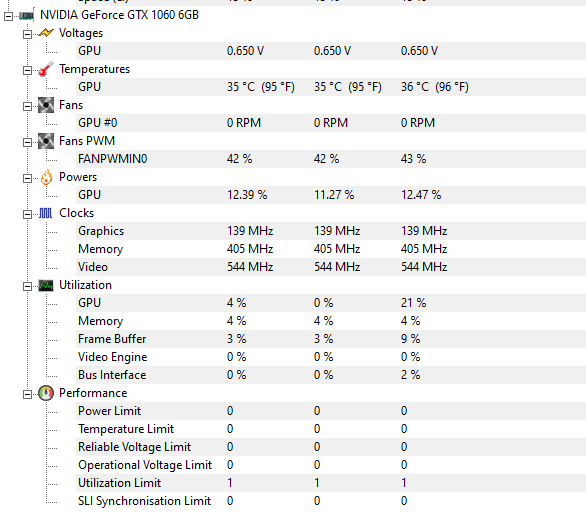Screen dimensions: 586x523
Task: Select the Frame Buffer utilization row
Action: 331,339
